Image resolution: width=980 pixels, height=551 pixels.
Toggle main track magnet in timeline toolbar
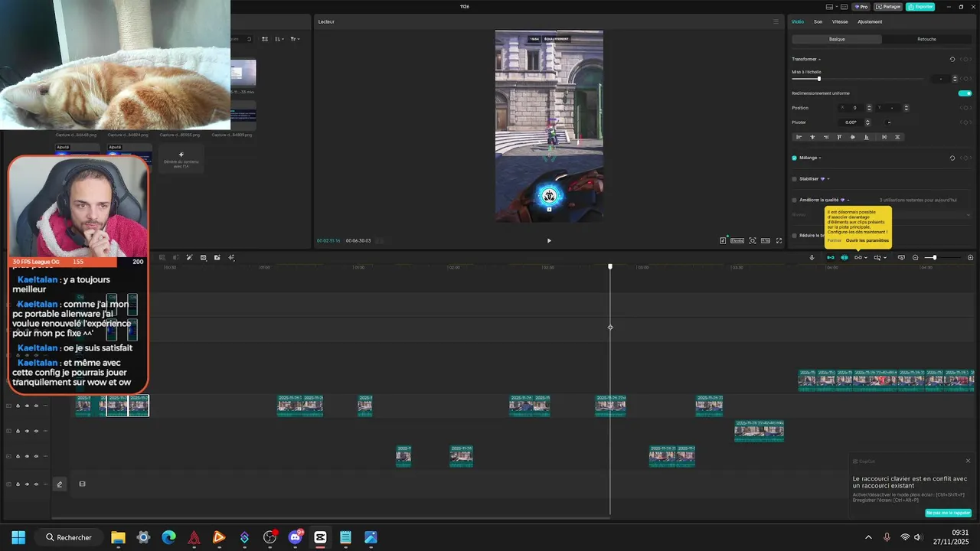click(x=831, y=257)
